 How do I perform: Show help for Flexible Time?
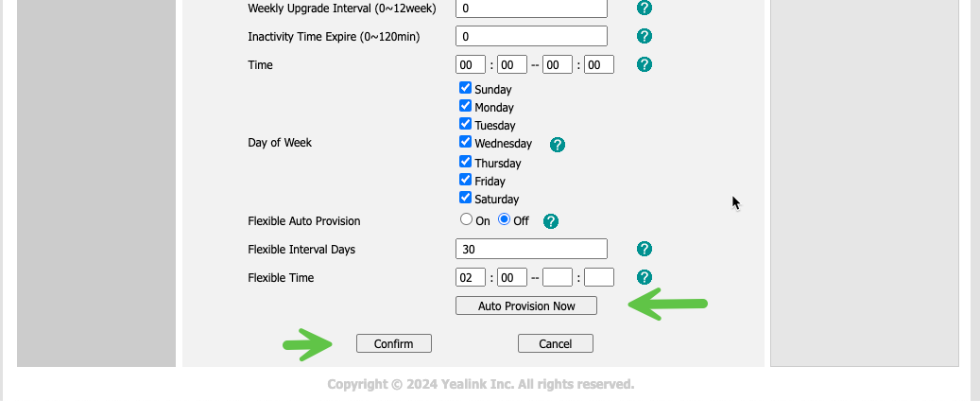645,277
